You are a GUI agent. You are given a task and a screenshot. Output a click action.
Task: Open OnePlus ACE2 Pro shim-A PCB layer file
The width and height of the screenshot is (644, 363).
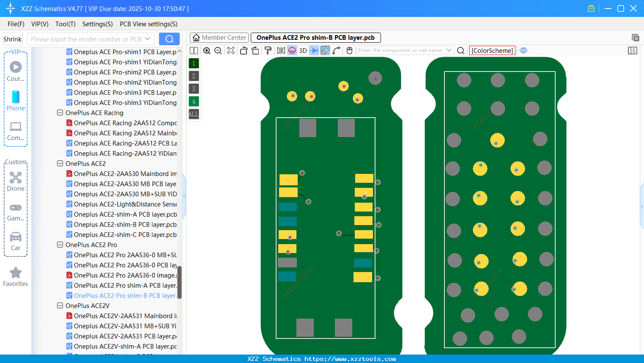[121, 286]
